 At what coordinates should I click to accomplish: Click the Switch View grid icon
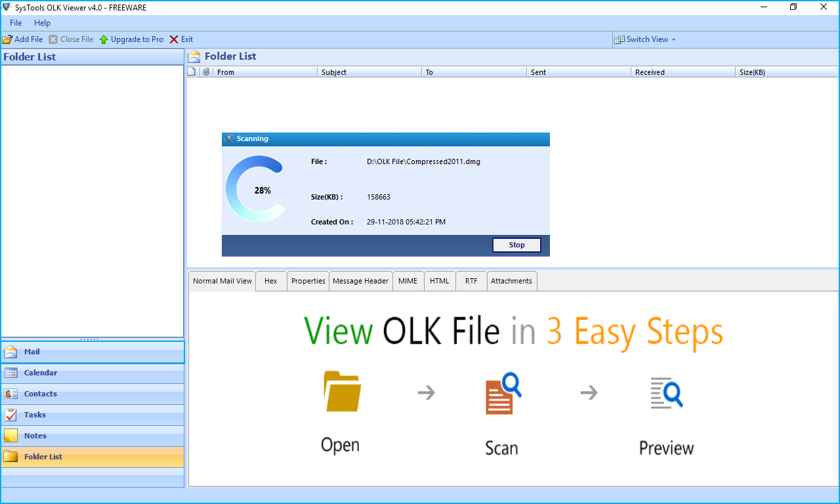[619, 39]
